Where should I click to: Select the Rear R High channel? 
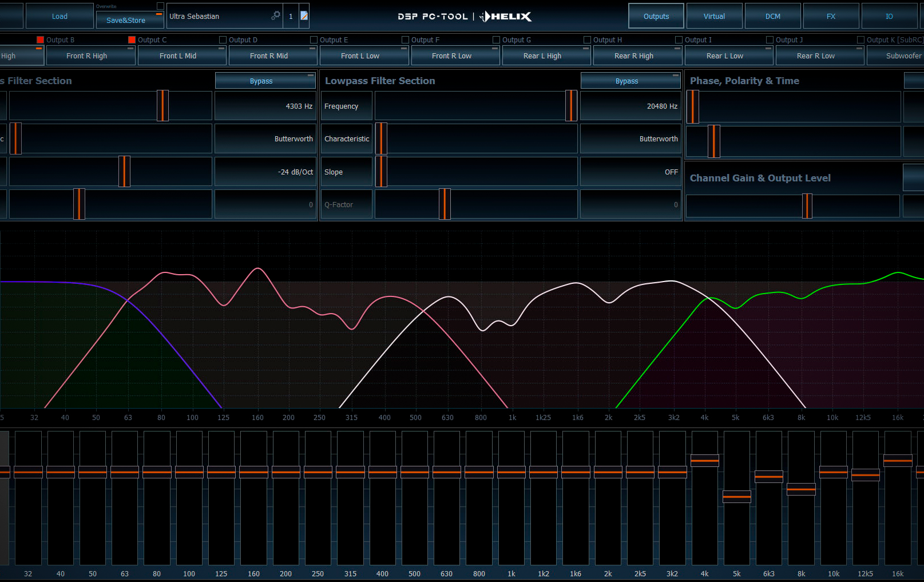(637, 56)
